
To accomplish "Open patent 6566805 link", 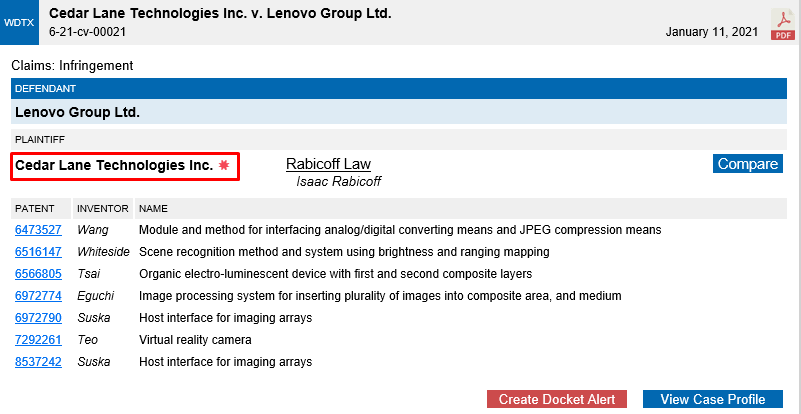I will tap(38, 274).
